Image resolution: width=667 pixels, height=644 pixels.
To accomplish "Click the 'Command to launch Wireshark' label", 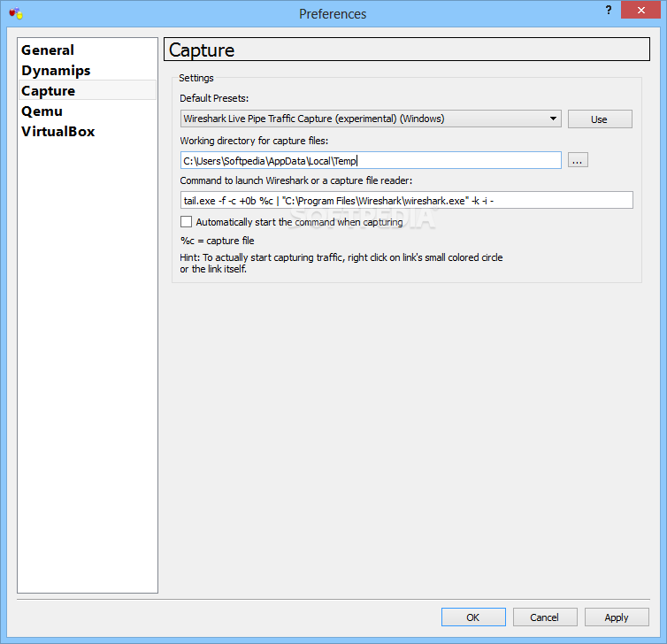I will 296,180.
